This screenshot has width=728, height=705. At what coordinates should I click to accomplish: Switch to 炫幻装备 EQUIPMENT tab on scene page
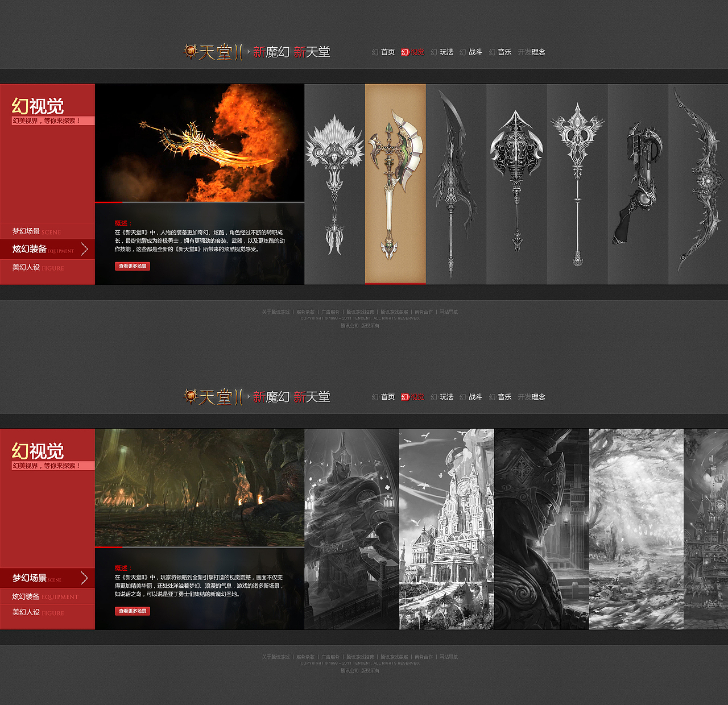click(x=47, y=596)
